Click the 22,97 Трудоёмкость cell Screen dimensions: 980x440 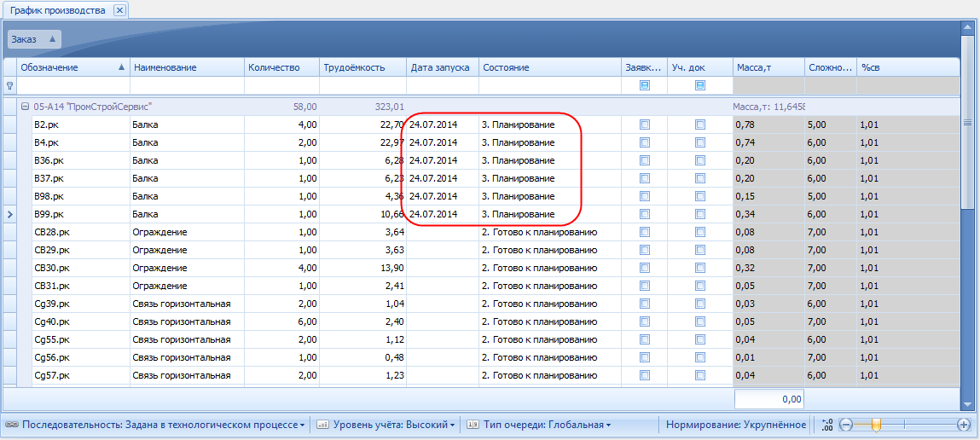[363, 142]
